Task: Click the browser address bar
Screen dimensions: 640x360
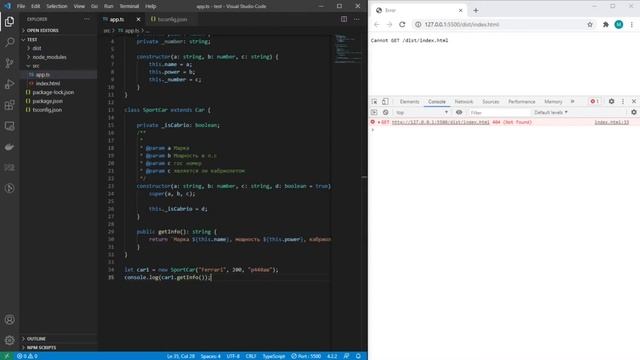Action: point(498,24)
